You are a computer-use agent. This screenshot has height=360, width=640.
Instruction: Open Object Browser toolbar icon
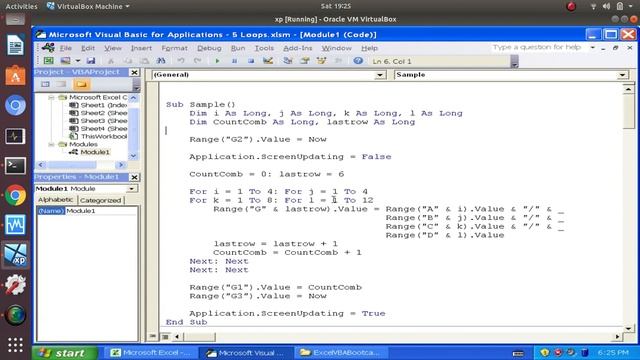pos(321,61)
